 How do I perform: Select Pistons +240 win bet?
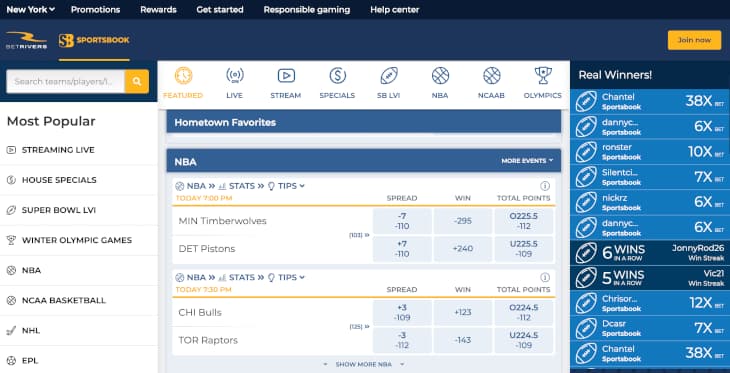463,249
